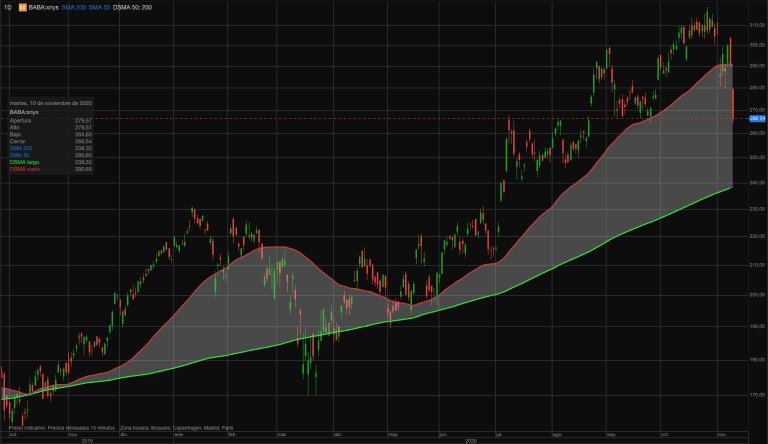Viewport: 768px width, 444px height.
Task: Click the Cerrar value in data tooltip
Action: click(x=83, y=141)
